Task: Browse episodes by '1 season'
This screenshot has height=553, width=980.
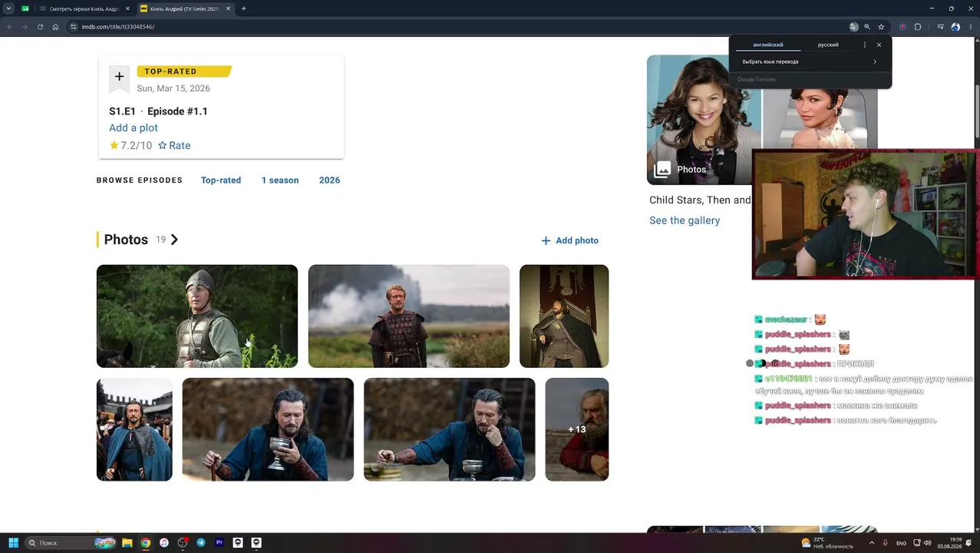Action: (x=280, y=180)
